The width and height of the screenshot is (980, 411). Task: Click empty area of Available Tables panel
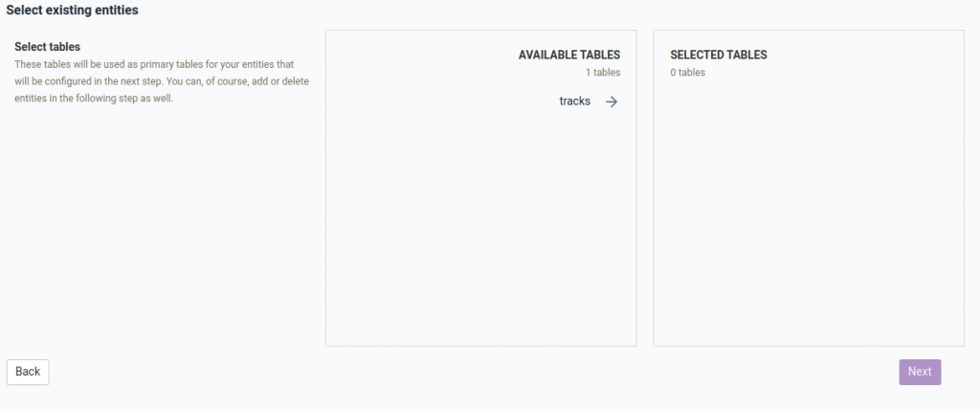coord(480,230)
